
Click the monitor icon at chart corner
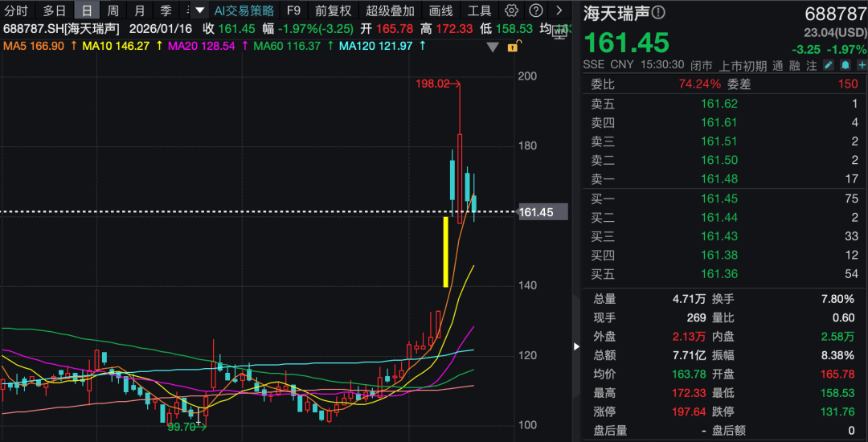[x=559, y=34]
